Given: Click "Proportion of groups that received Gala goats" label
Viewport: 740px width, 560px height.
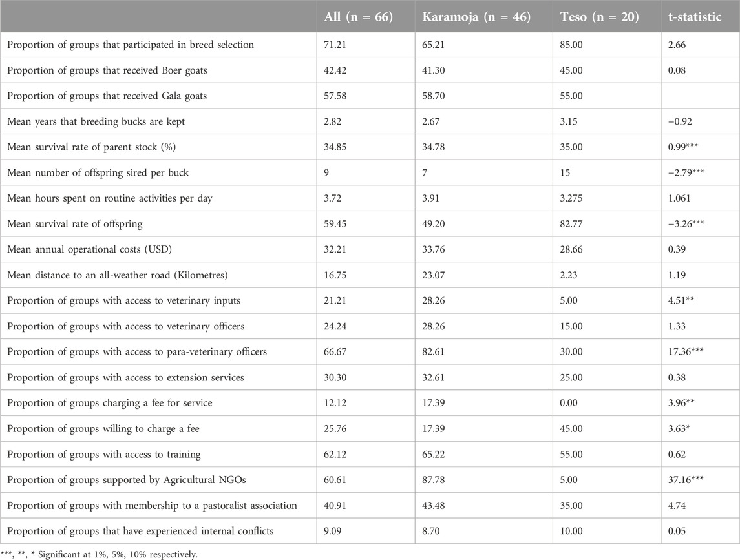Looking at the screenshot, I should (107, 96).
